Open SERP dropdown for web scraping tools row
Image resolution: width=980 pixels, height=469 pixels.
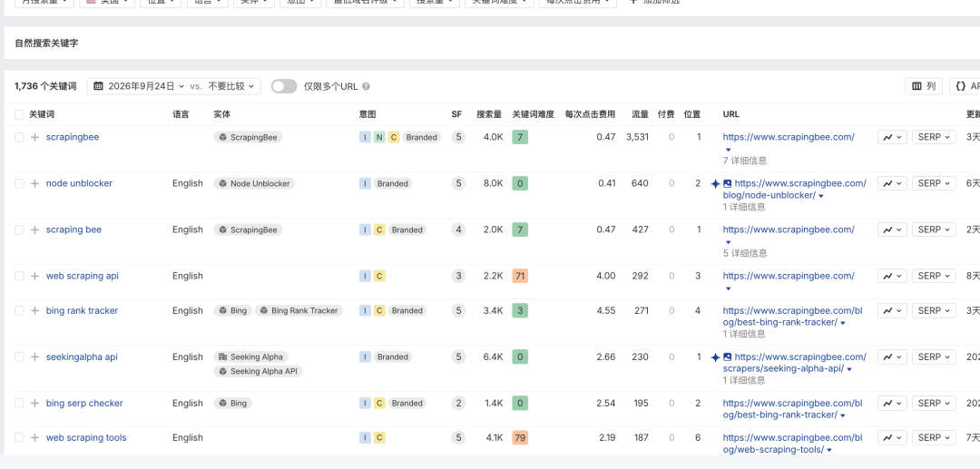934,438
